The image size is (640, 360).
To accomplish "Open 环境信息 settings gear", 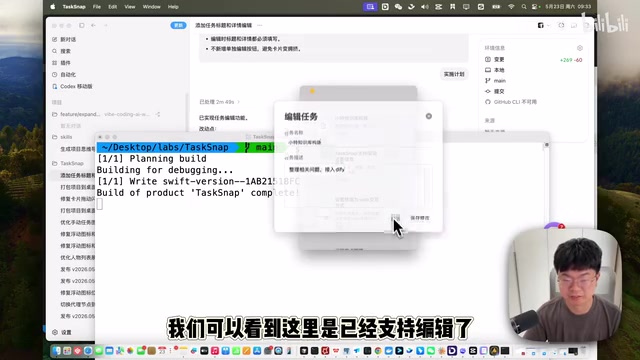I will coord(580,48).
